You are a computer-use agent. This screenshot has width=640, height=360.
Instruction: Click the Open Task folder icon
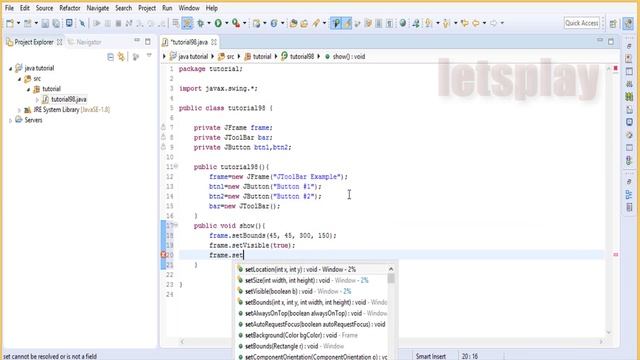point(304,23)
